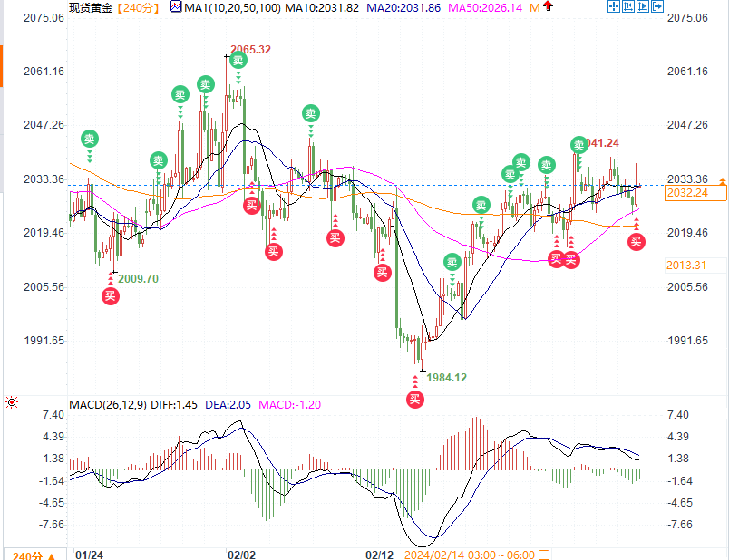Click the MA1 indicator chart icon

tap(176, 7)
